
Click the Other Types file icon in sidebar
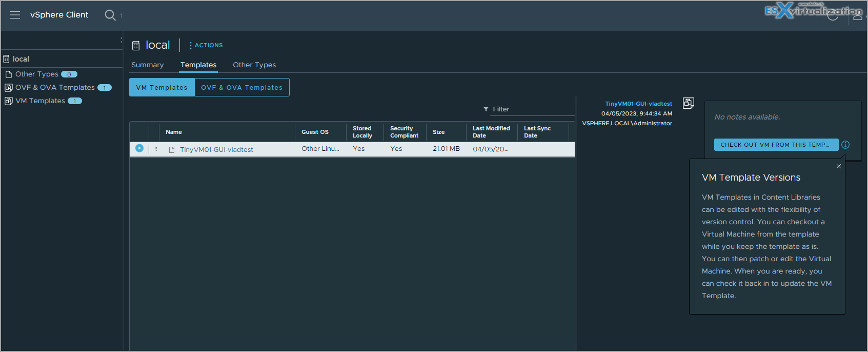click(x=9, y=74)
